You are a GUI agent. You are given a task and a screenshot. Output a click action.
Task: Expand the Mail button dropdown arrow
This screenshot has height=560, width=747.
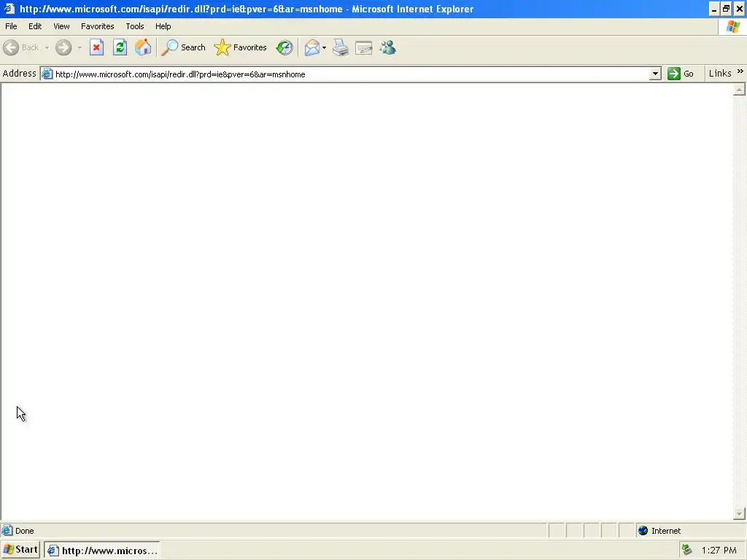[324, 47]
